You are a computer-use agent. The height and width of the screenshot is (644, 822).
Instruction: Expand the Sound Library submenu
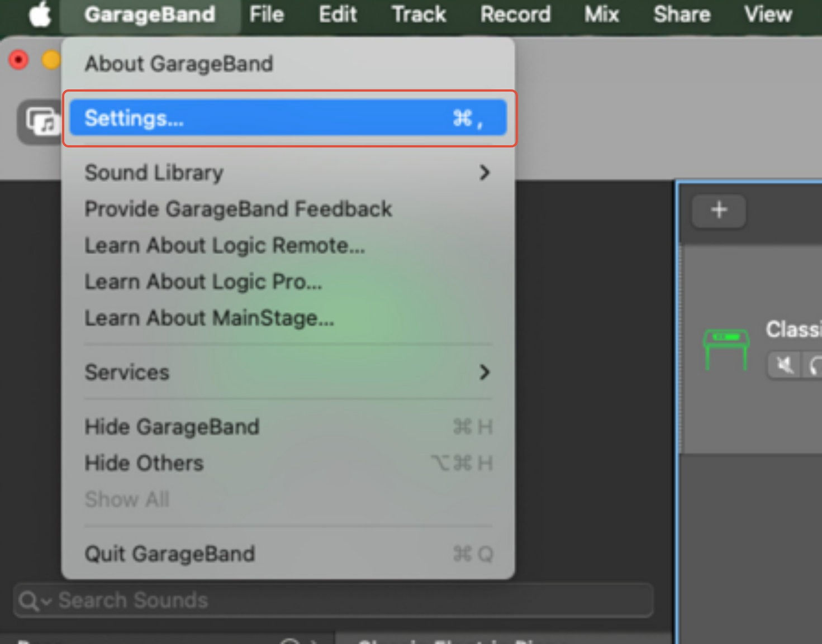tap(288, 173)
